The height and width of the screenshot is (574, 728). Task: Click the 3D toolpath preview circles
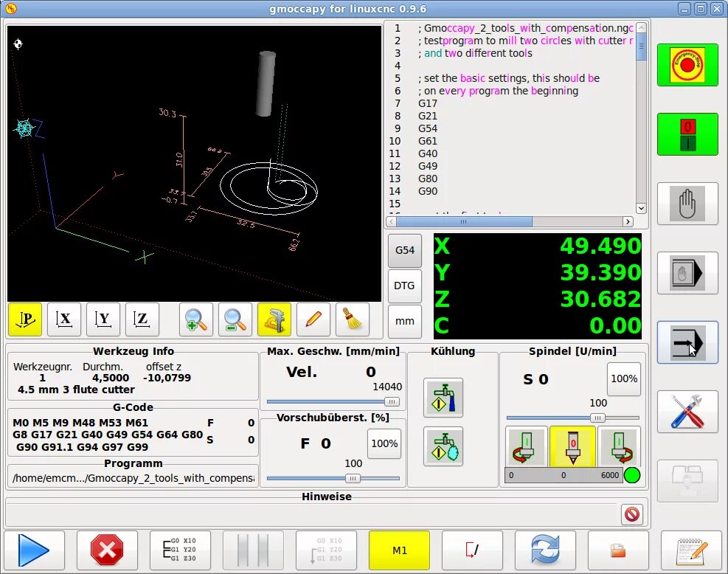268,188
